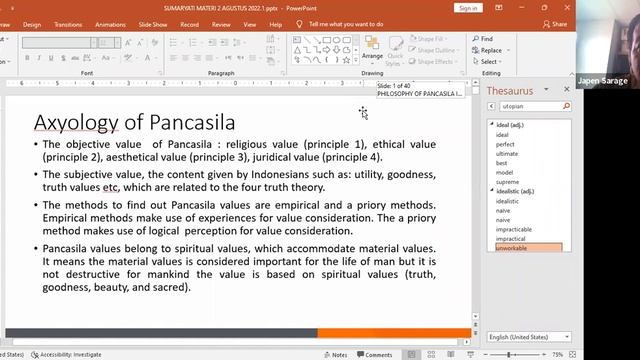The image size is (640, 360).
Task: Center text in the Paragraph group
Action: [185, 58]
